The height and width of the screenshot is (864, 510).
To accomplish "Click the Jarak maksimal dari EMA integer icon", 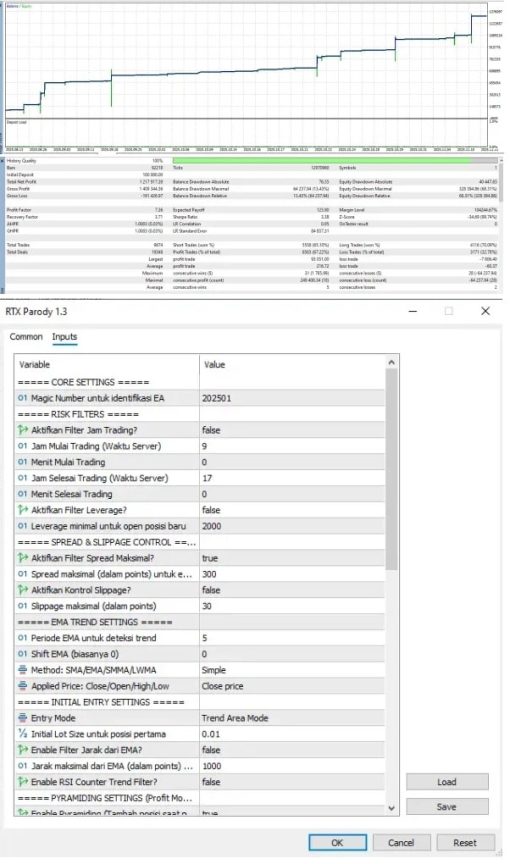I will coord(23,765).
